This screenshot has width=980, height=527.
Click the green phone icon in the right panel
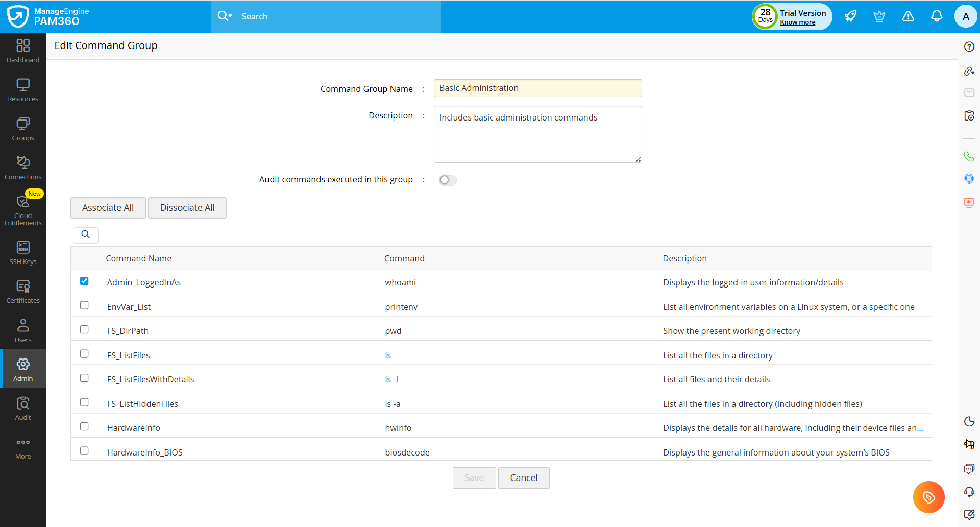click(x=969, y=156)
